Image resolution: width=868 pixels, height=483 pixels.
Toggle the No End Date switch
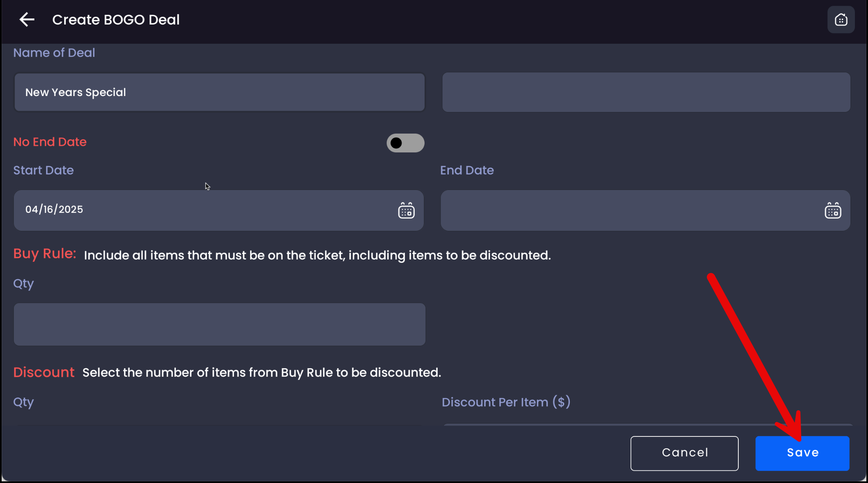tap(405, 143)
